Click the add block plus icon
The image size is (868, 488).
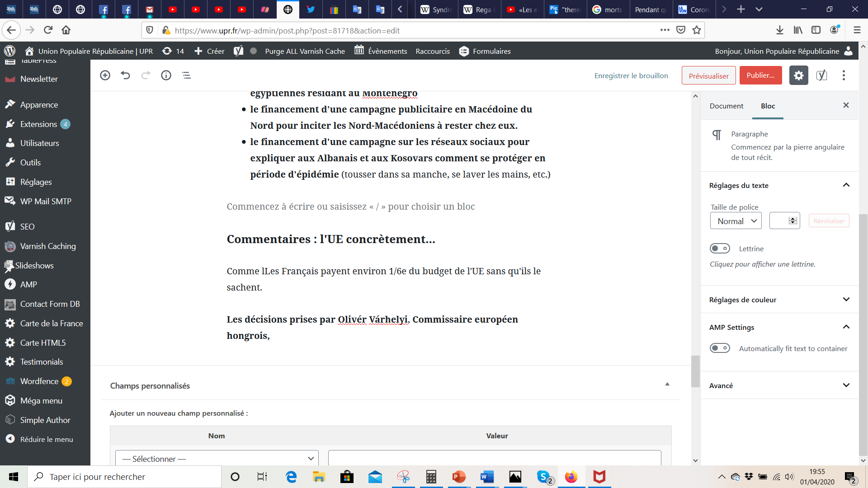[x=105, y=75]
